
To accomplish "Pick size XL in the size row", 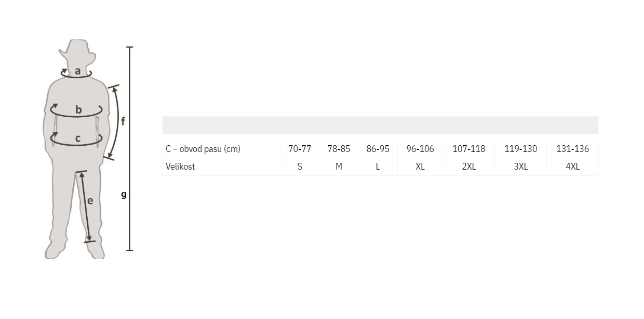I will pyautogui.click(x=420, y=167).
